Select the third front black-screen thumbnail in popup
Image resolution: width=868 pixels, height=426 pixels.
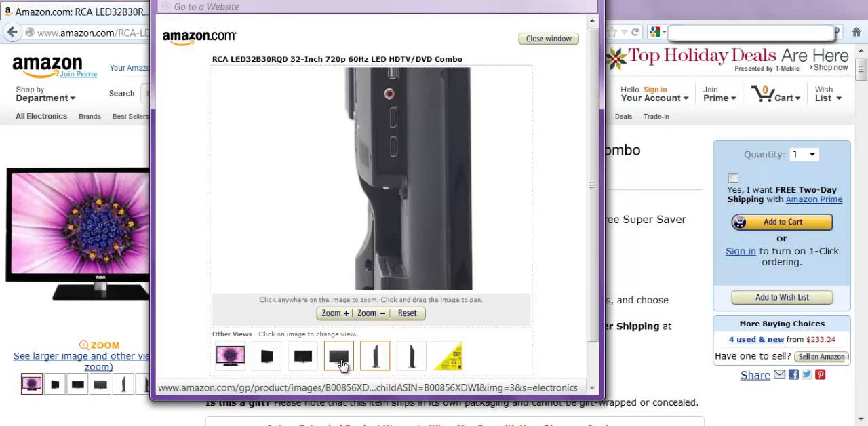[x=303, y=355]
